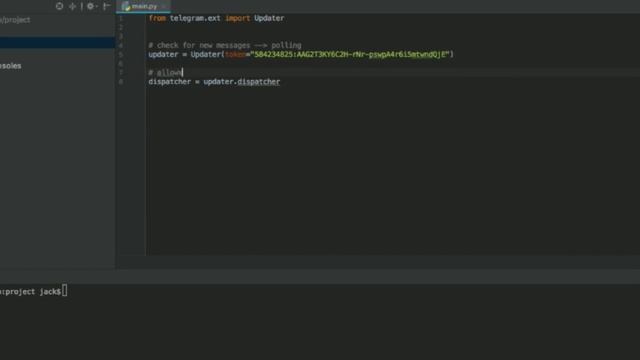Click the line "from telegram.ext import Updater"
The height and width of the screenshot is (360, 640).
(216, 18)
